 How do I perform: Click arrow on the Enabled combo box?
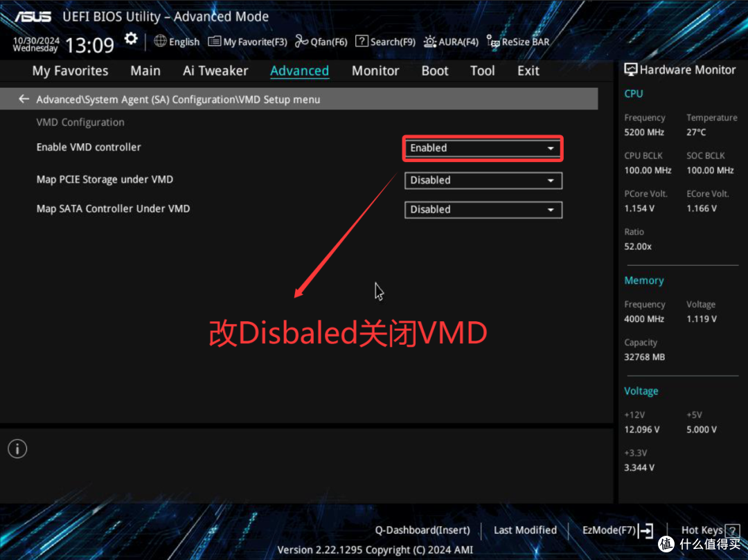[x=551, y=148]
